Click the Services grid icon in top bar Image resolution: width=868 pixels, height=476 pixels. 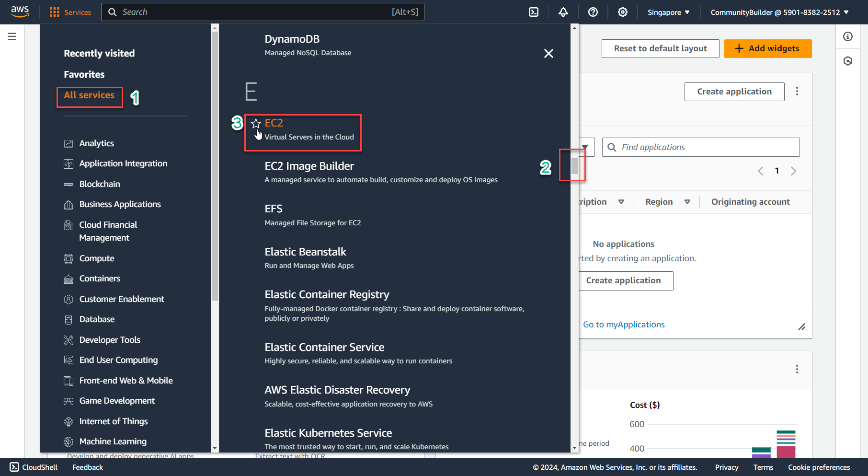click(56, 12)
